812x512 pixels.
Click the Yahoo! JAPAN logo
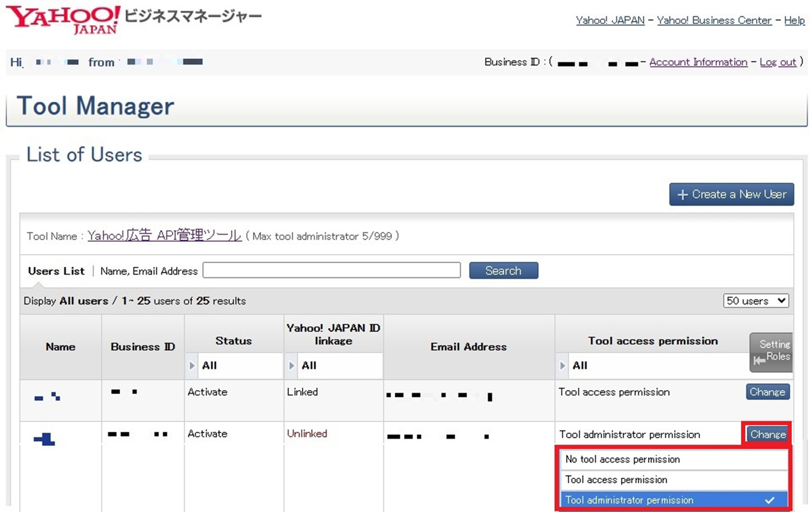pyautogui.click(x=64, y=20)
